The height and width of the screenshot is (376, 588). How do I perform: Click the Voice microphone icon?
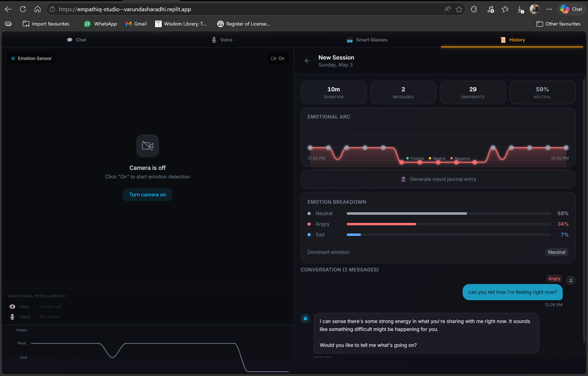point(12,317)
